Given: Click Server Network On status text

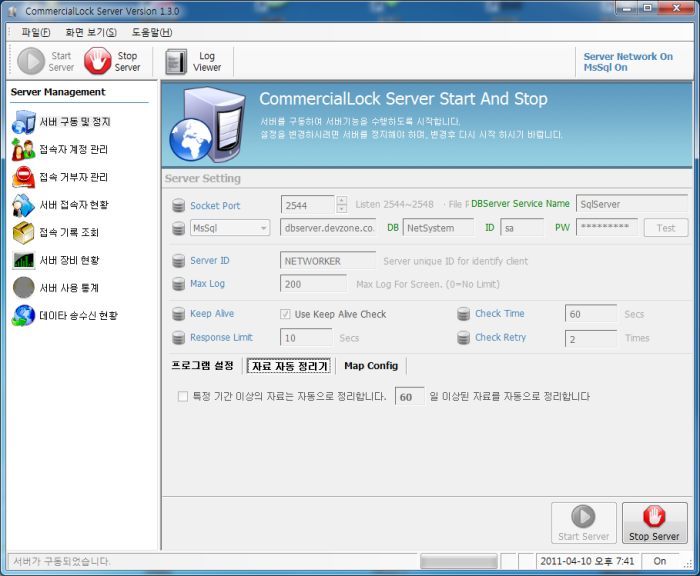Looking at the screenshot, I should 628,57.
